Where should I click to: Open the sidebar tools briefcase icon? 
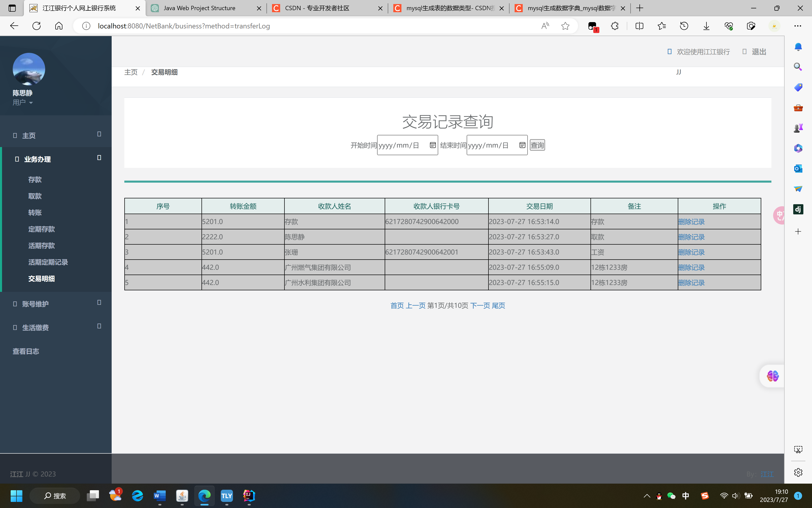[798, 108]
